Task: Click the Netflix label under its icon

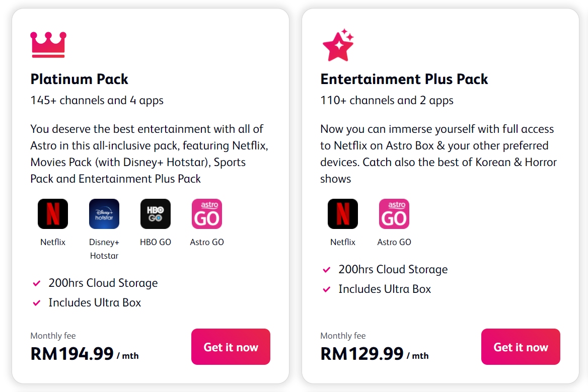Action: (52, 242)
